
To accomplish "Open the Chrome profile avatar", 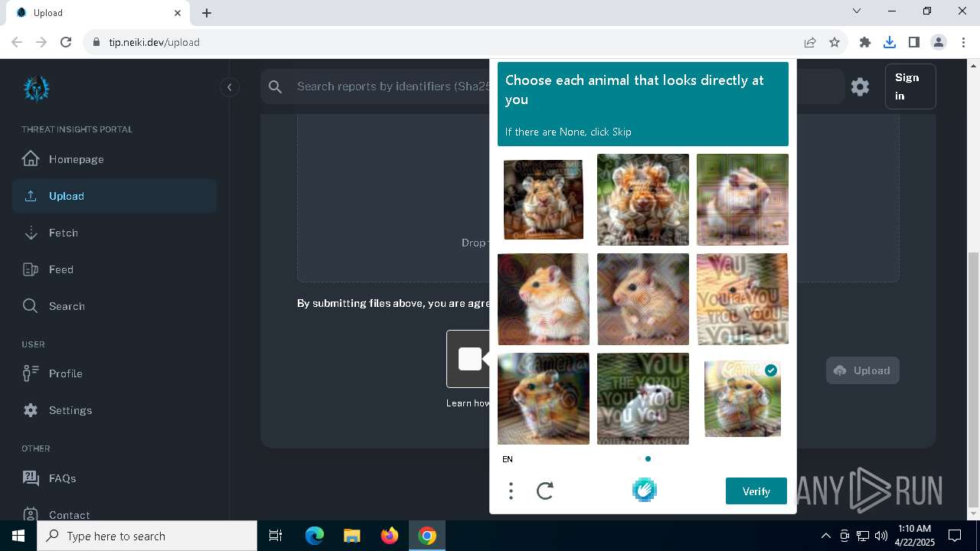I will [x=939, y=42].
